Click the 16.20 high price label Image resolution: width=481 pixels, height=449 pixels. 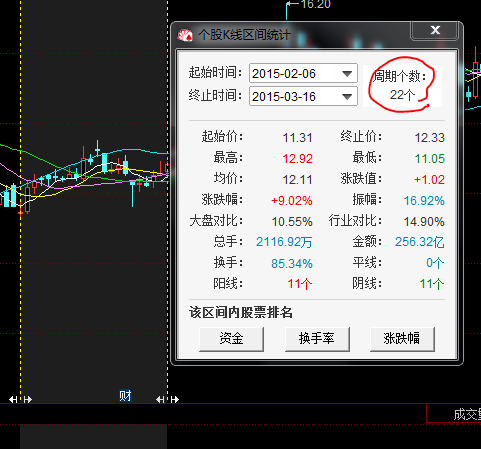click(x=315, y=4)
